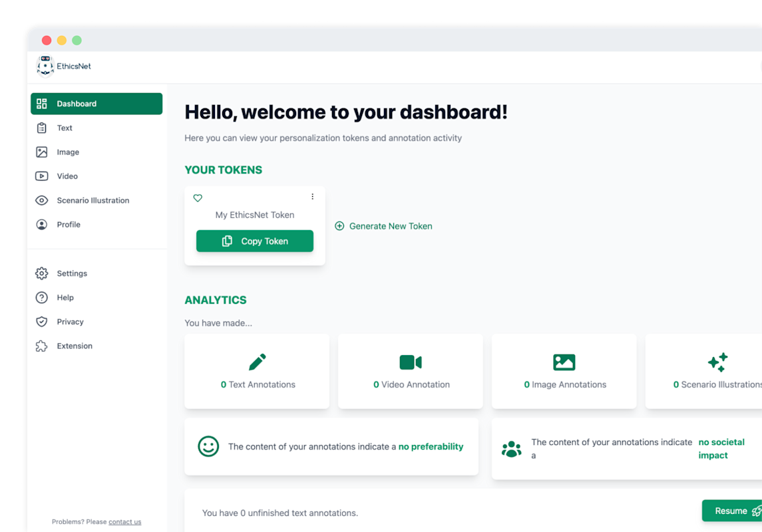The height and width of the screenshot is (532, 762).
Task: Open the token card options menu
Action: point(312,196)
